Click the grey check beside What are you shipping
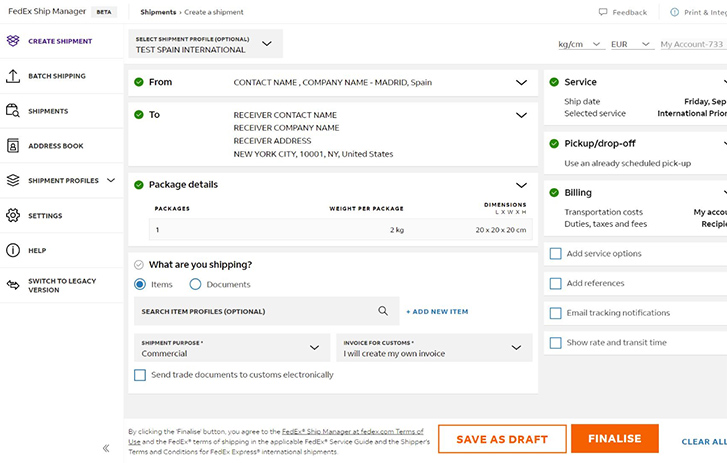This screenshot has height=463, width=727. point(139,265)
